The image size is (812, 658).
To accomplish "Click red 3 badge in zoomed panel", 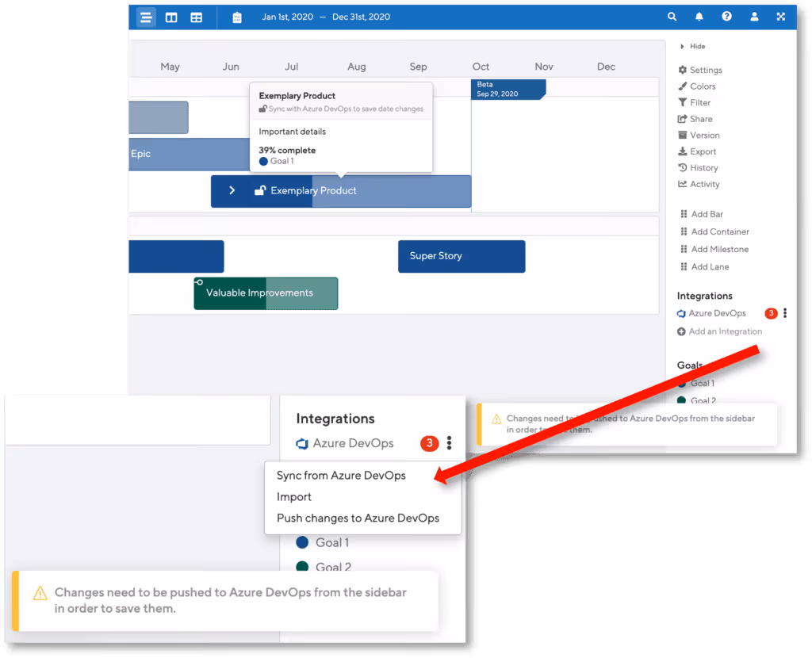I will point(429,443).
